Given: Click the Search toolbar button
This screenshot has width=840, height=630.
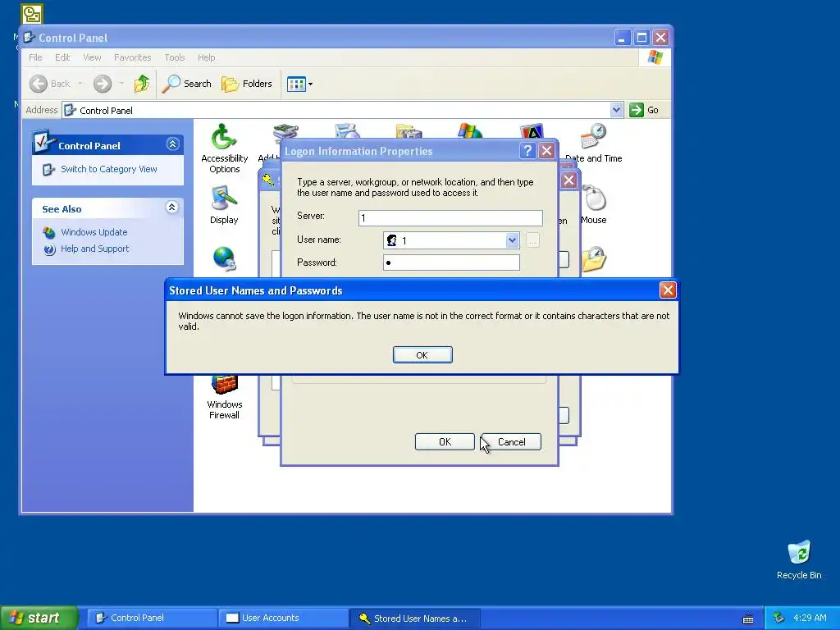Looking at the screenshot, I should [187, 84].
